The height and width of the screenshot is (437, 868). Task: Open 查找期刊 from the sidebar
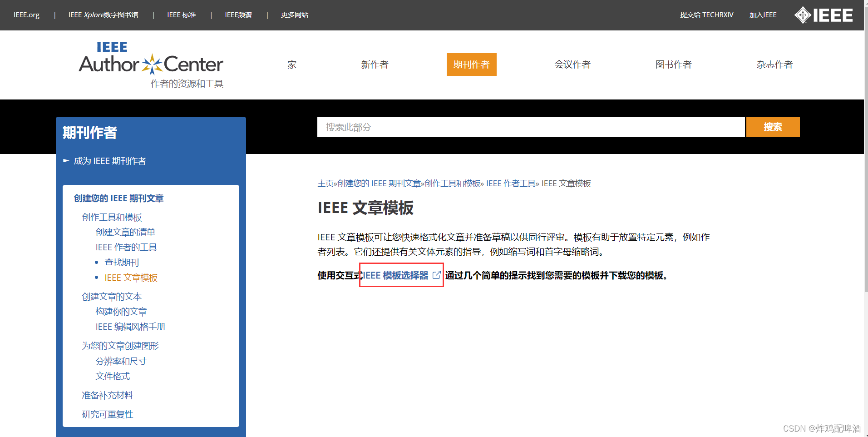[122, 262]
